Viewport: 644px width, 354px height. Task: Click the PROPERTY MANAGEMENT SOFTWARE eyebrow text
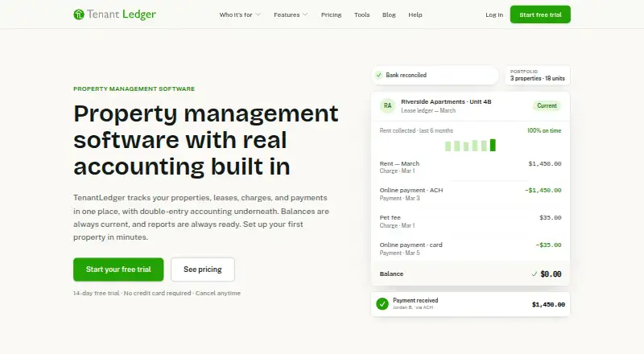(134, 88)
